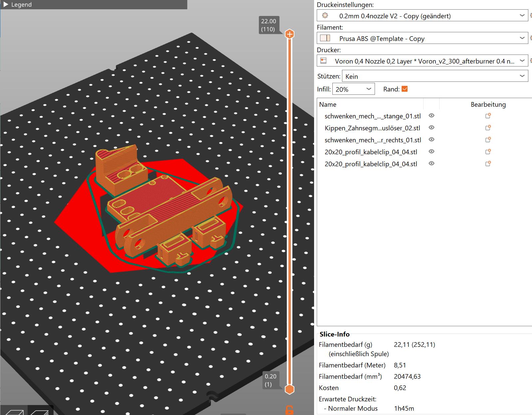Image resolution: width=532 pixels, height=415 pixels.
Task: Click the Kosten value 0,62
Action: tap(400, 388)
